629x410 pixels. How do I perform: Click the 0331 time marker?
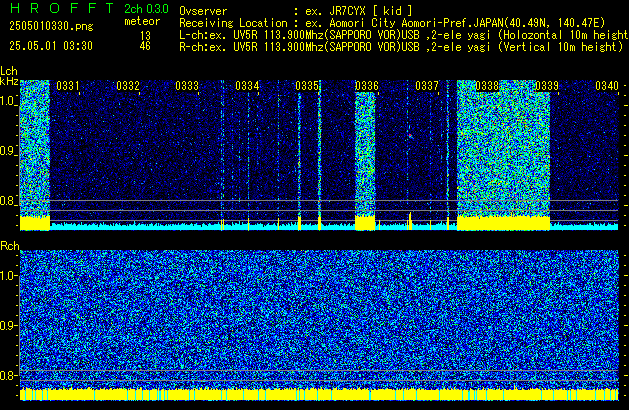pos(68,86)
